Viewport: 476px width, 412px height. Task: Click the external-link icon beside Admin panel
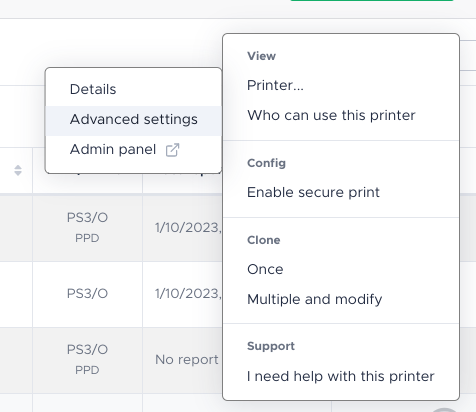pyautogui.click(x=172, y=150)
